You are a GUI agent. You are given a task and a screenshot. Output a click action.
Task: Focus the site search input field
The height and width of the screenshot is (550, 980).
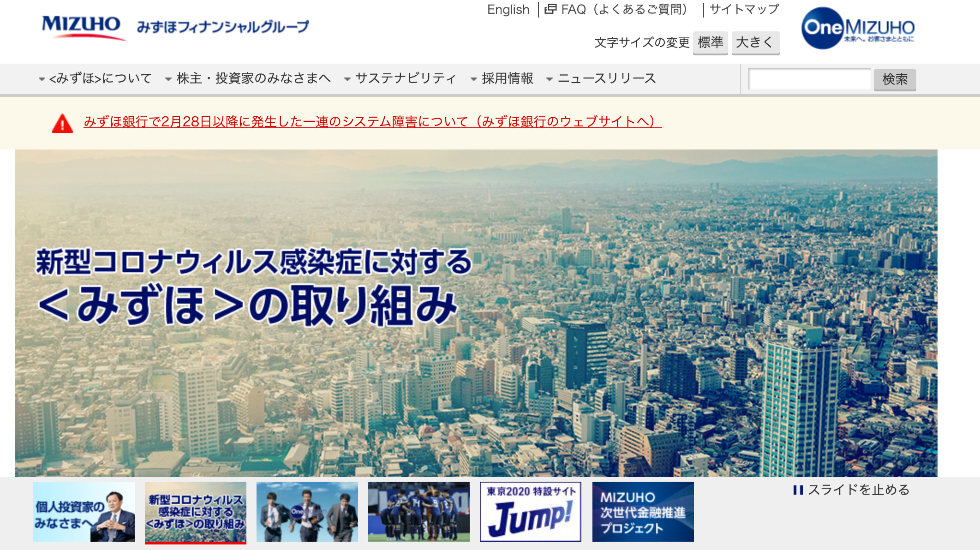click(810, 79)
